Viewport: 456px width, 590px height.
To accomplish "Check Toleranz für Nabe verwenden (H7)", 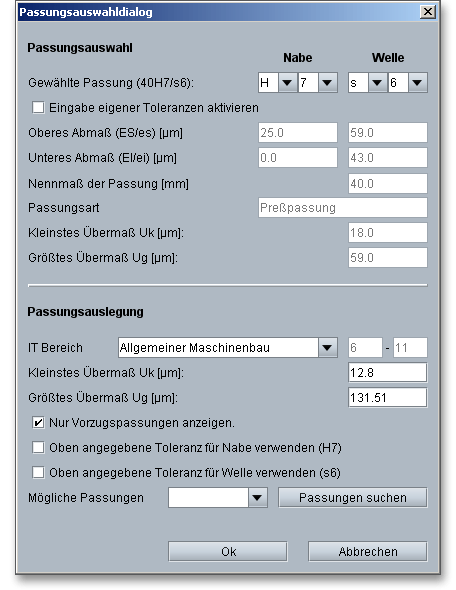I will click(x=38, y=448).
